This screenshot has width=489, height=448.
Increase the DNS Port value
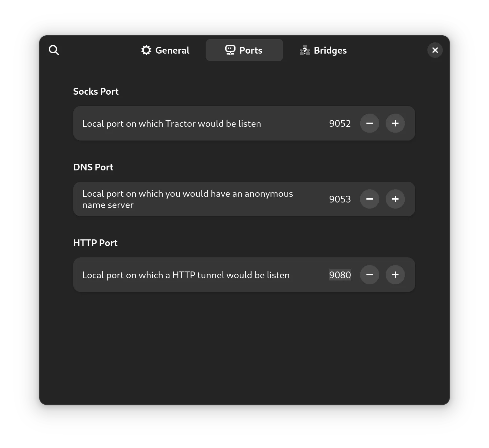(x=395, y=199)
